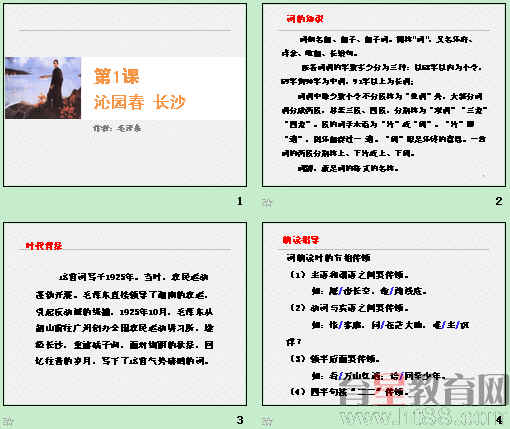Click the slide number 4 label
510x429 pixels.
click(x=499, y=420)
